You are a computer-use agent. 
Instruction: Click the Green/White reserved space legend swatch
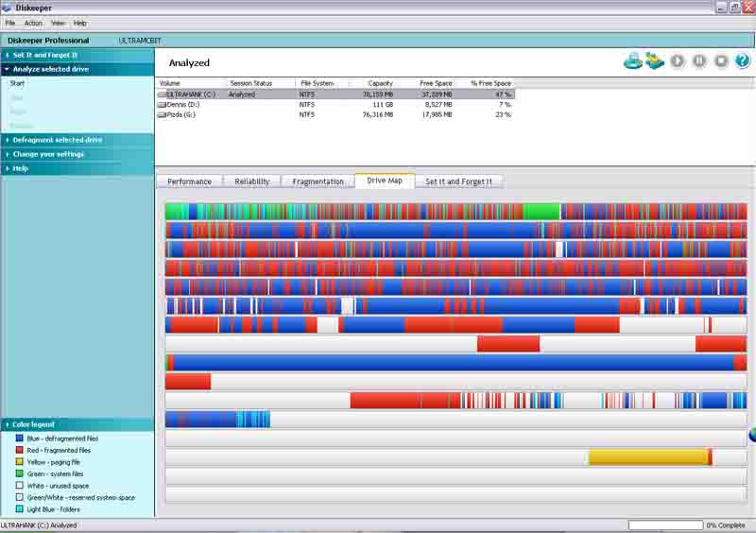coord(19,497)
